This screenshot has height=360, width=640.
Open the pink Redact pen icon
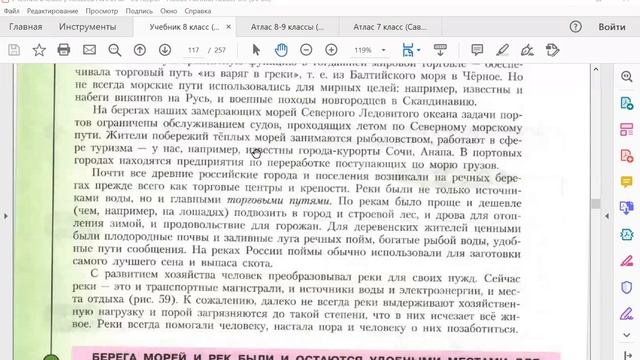coord(627,260)
